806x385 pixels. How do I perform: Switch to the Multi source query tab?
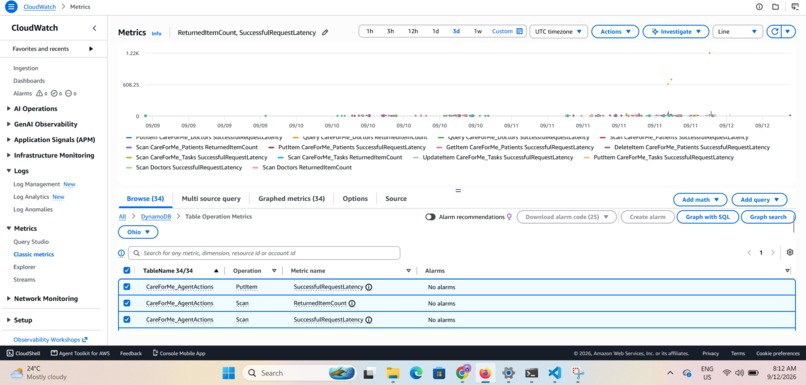coord(211,198)
